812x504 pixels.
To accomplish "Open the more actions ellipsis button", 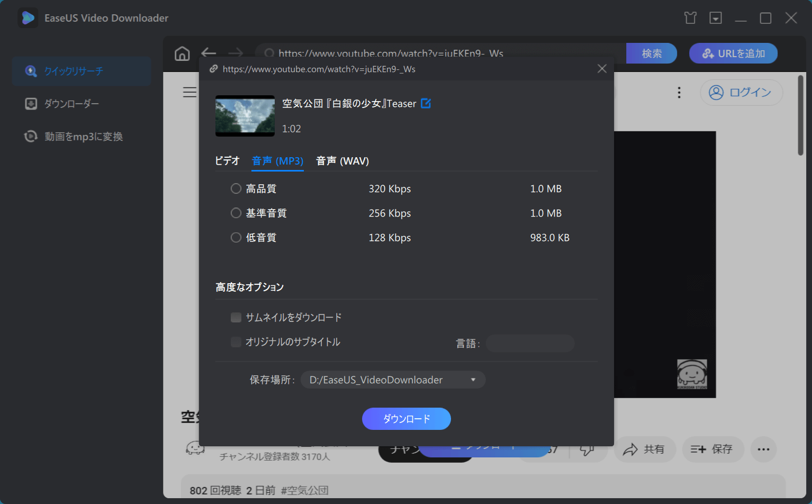I will tap(763, 449).
